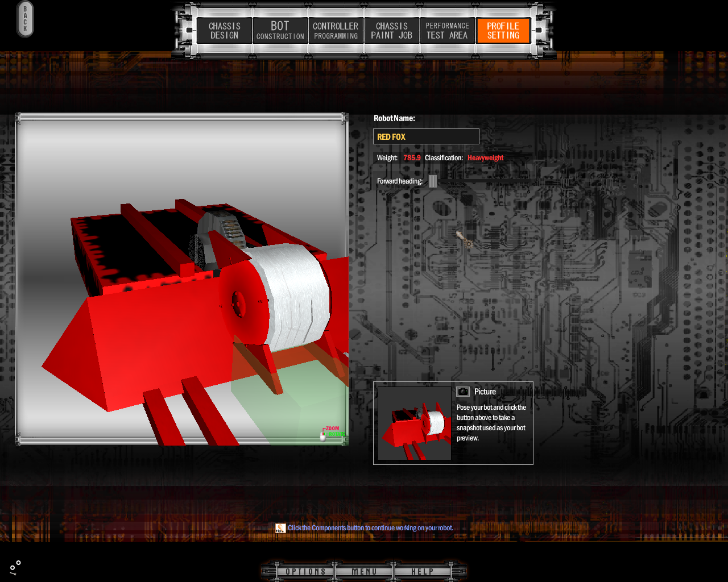Screen dimensions: 728x582
Task: Go to the Controller Programming tab
Action: tap(336, 31)
